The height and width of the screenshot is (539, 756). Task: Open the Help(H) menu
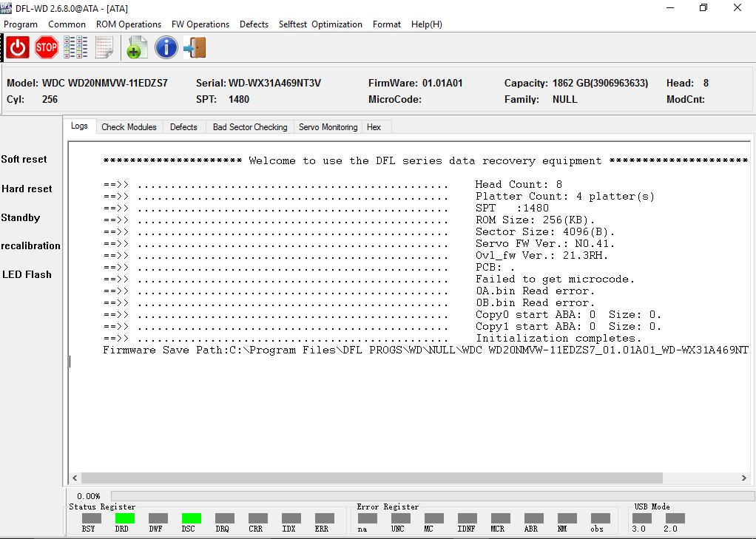[427, 24]
